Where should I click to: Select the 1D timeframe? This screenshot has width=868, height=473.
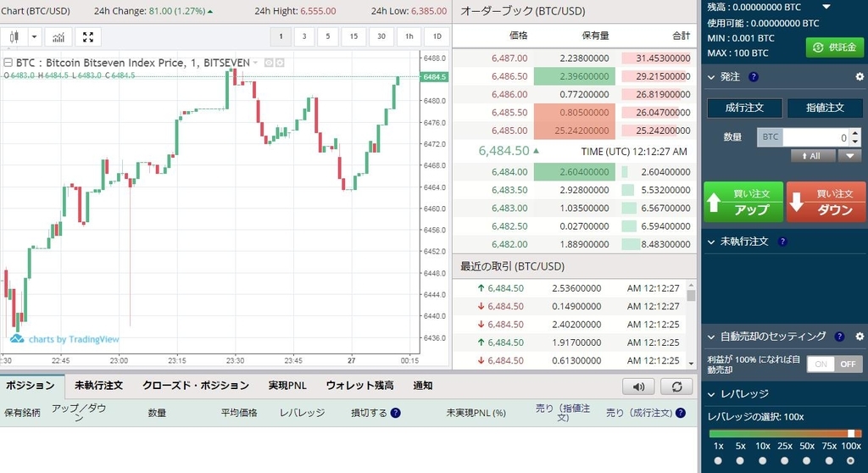click(437, 36)
